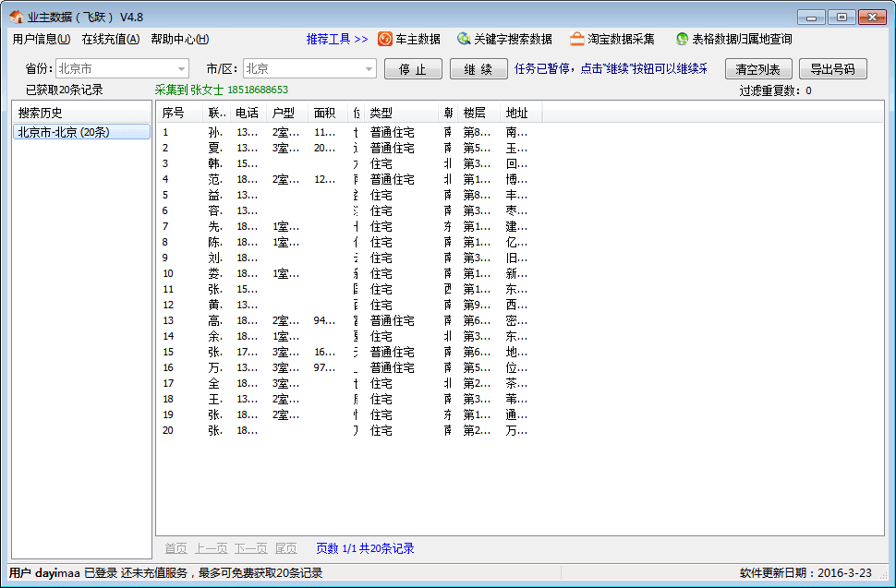Click 清空列表 to clear the list

(758, 66)
